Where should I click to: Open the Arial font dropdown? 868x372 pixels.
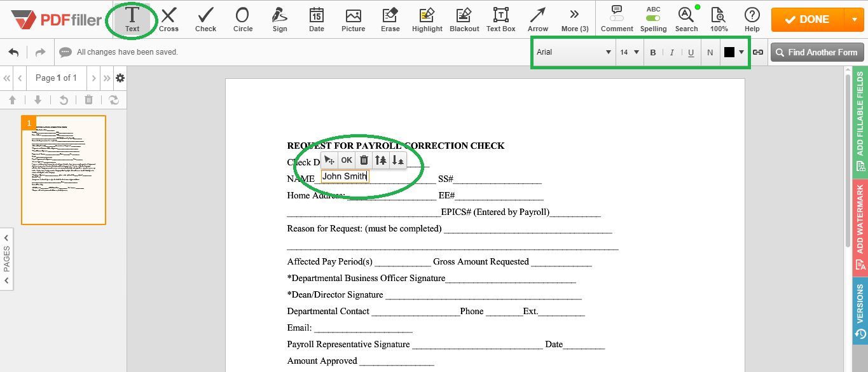click(x=574, y=52)
